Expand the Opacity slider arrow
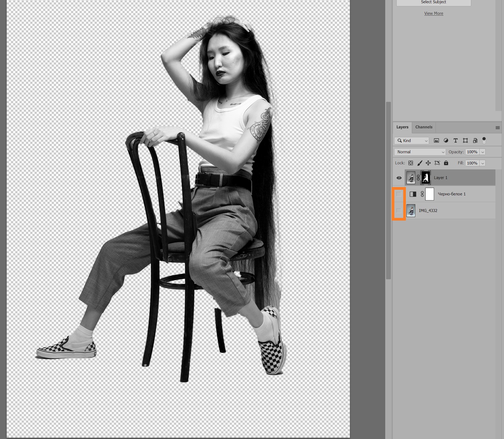Screen dimensions: 504x439 483,152
